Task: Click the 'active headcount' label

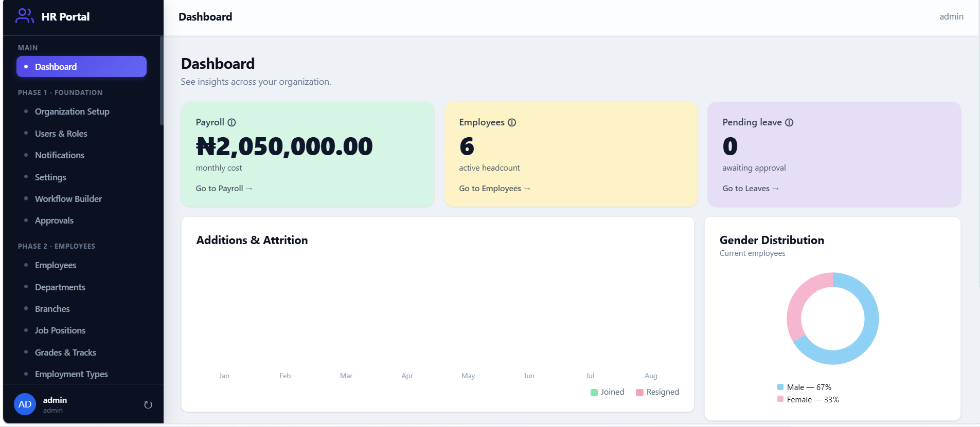Action: coord(489,168)
